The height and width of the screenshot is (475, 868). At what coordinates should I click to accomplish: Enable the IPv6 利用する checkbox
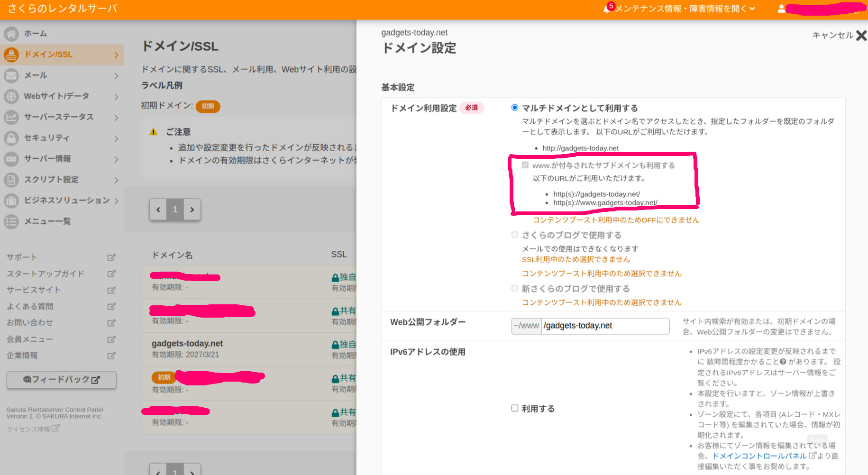pyautogui.click(x=515, y=408)
